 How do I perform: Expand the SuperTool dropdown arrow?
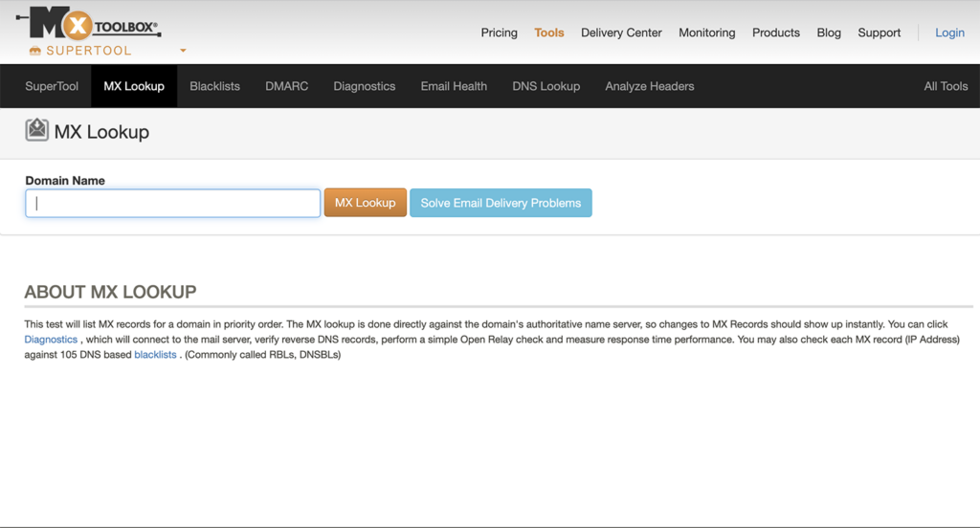click(x=183, y=51)
